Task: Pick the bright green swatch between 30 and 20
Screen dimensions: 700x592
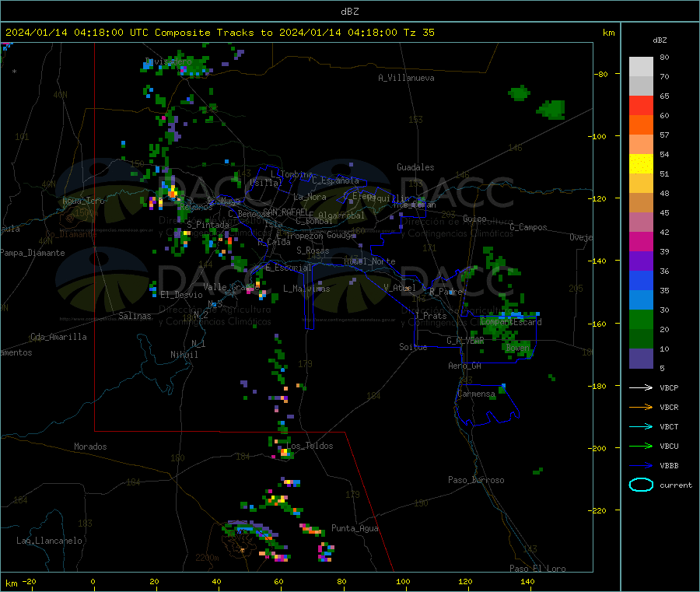Action: point(641,319)
